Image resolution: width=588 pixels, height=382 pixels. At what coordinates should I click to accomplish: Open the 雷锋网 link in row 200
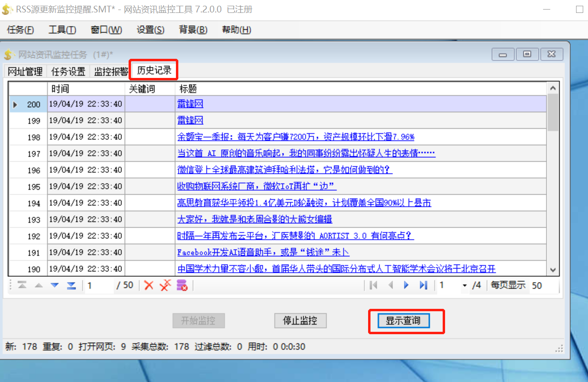click(x=190, y=104)
